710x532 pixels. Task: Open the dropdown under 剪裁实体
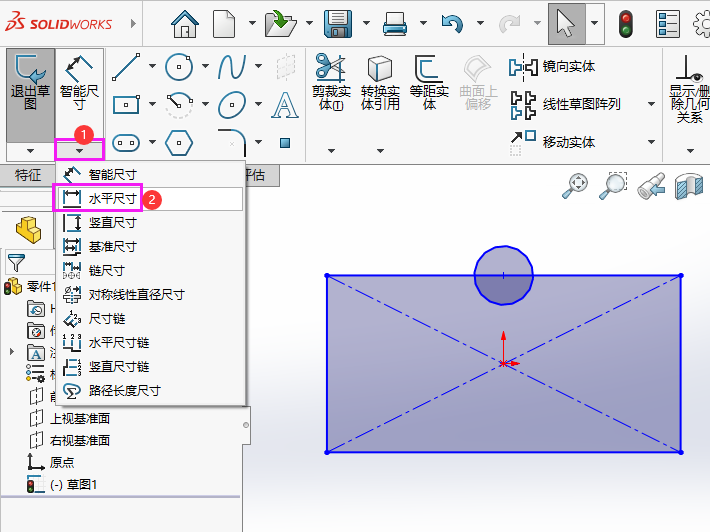pos(331,150)
